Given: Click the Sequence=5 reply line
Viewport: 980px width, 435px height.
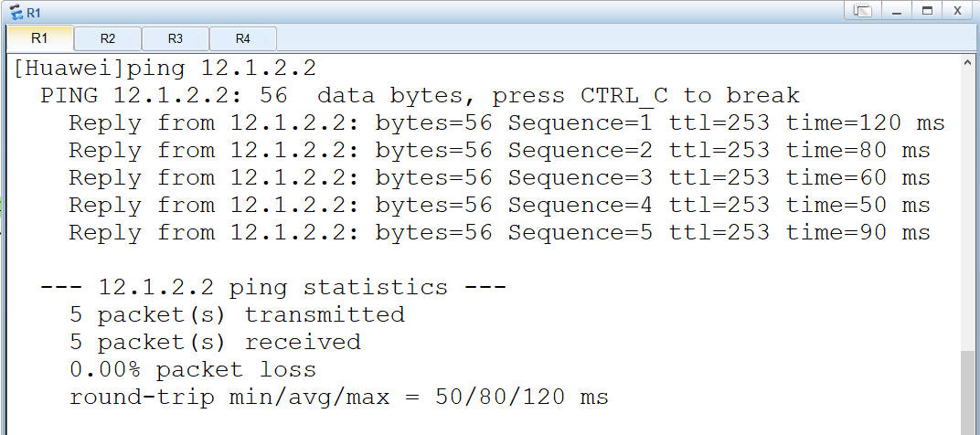Looking at the screenshot, I should 499,232.
